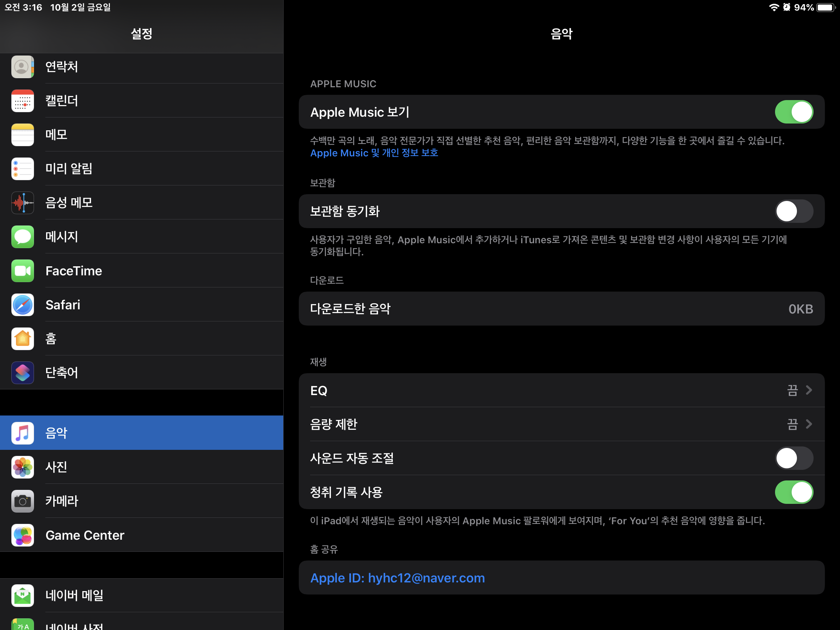
Task: Tap the Calendar (캘린더) icon
Action: coord(22,100)
